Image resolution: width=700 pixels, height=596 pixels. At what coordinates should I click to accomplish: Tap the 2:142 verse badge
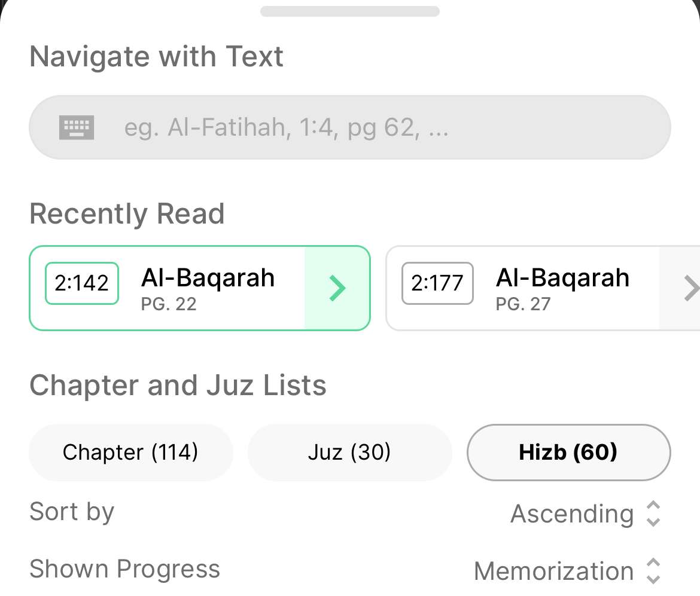pyautogui.click(x=82, y=283)
